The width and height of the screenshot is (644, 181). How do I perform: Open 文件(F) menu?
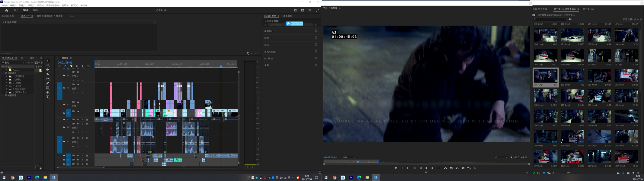[4, 5]
